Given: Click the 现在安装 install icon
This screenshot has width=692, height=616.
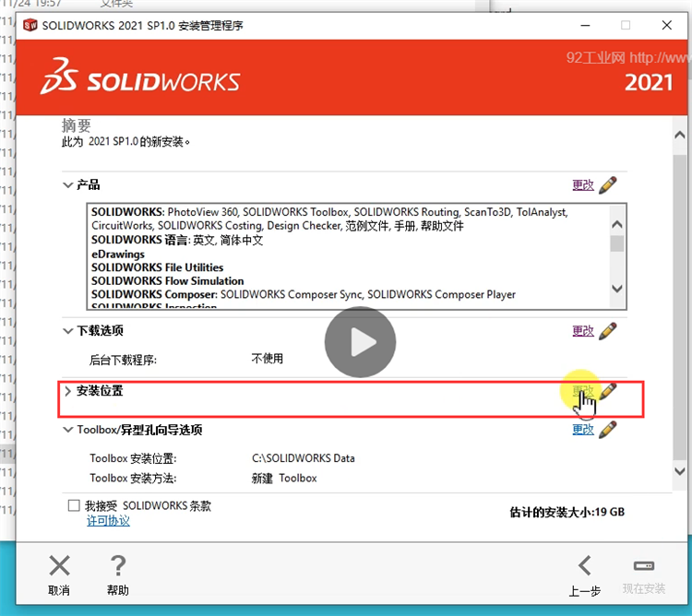Looking at the screenshot, I should click(x=644, y=565).
